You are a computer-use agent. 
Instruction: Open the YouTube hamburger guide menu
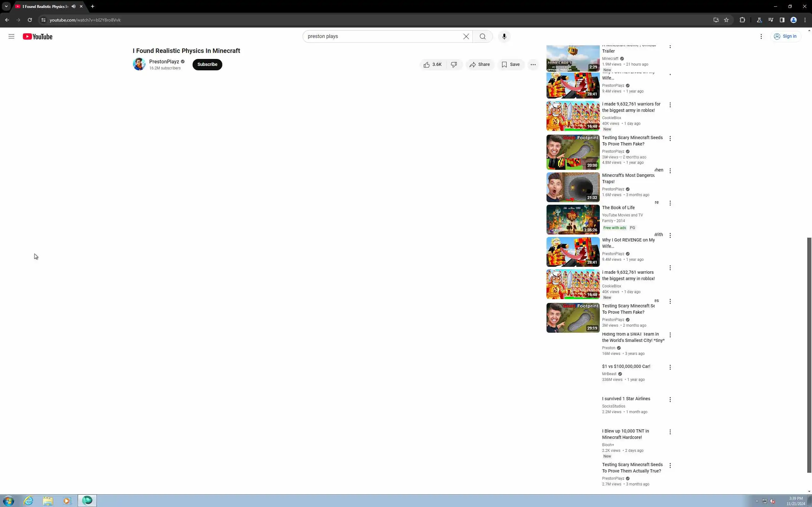(x=11, y=36)
